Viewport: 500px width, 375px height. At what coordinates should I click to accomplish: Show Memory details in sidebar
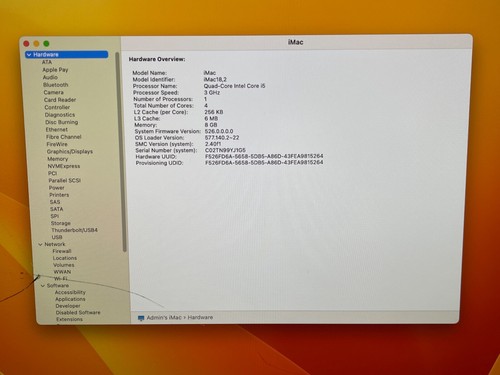coord(58,159)
